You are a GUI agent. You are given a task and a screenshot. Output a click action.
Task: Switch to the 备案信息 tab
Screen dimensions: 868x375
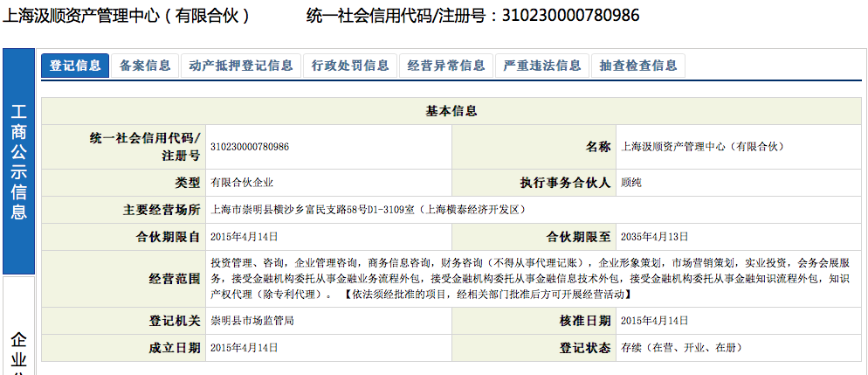pyautogui.click(x=145, y=66)
